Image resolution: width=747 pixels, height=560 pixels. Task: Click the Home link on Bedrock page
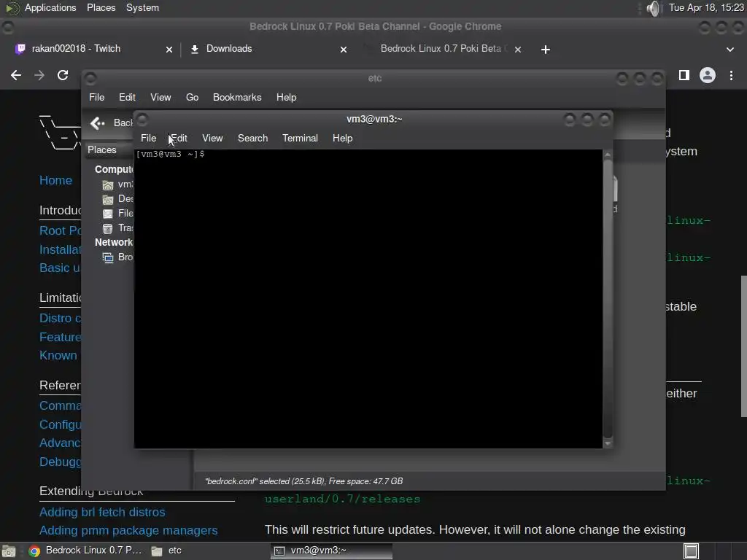pos(55,181)
